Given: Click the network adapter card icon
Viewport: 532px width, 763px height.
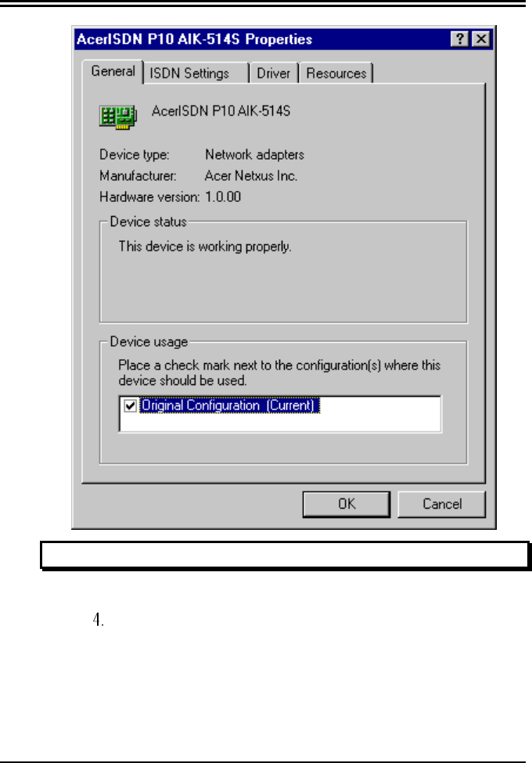Looking at the screenshot, I should (x=118, y=117).
